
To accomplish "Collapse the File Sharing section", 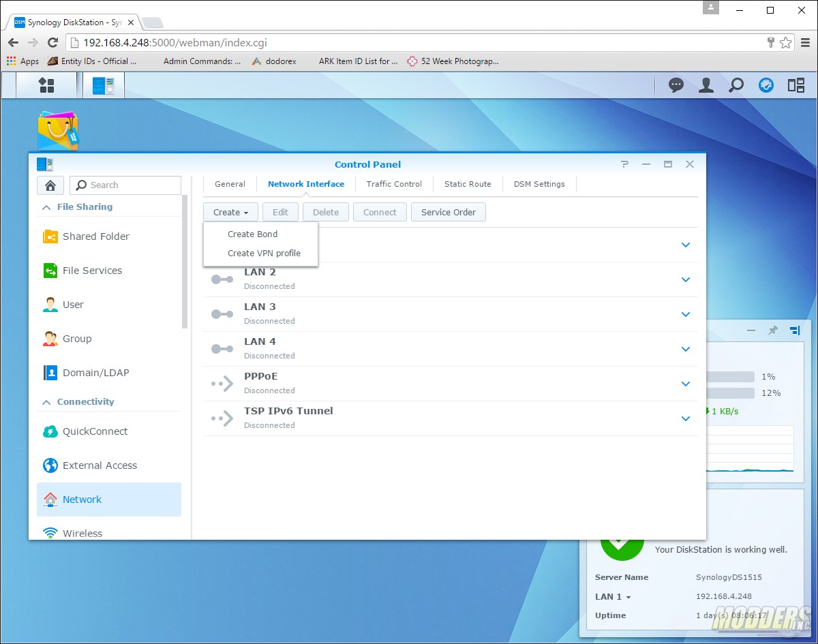I will coord(46,207).
